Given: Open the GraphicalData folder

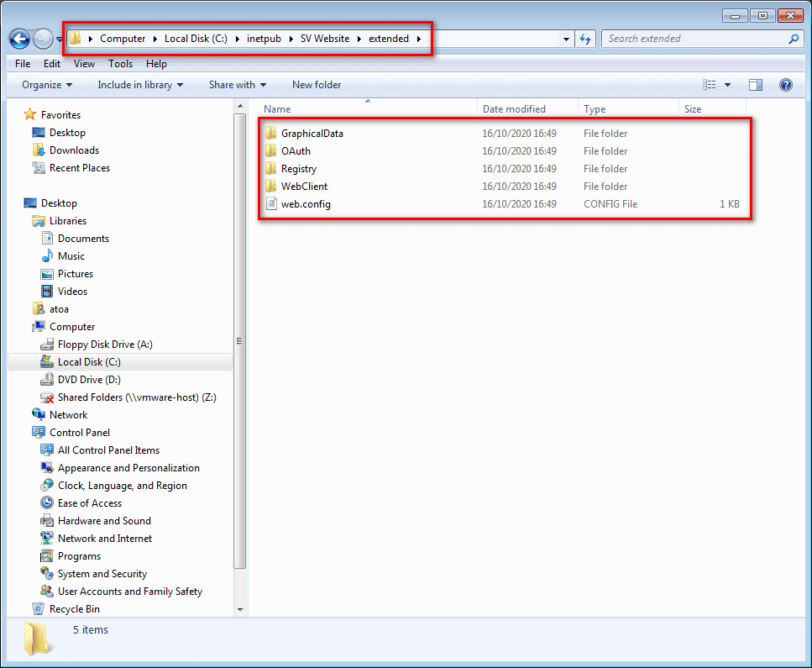Looking at the screenshot, I should point(312,134).
